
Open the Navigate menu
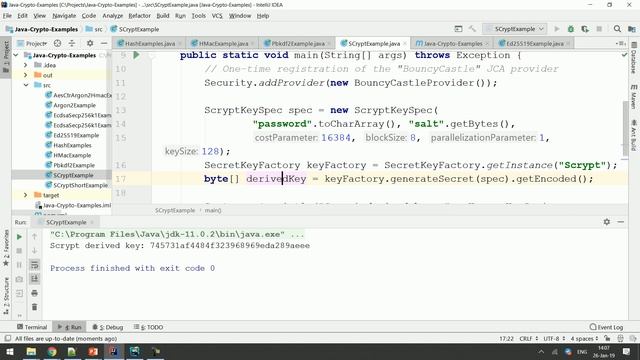tap(64, 16)
